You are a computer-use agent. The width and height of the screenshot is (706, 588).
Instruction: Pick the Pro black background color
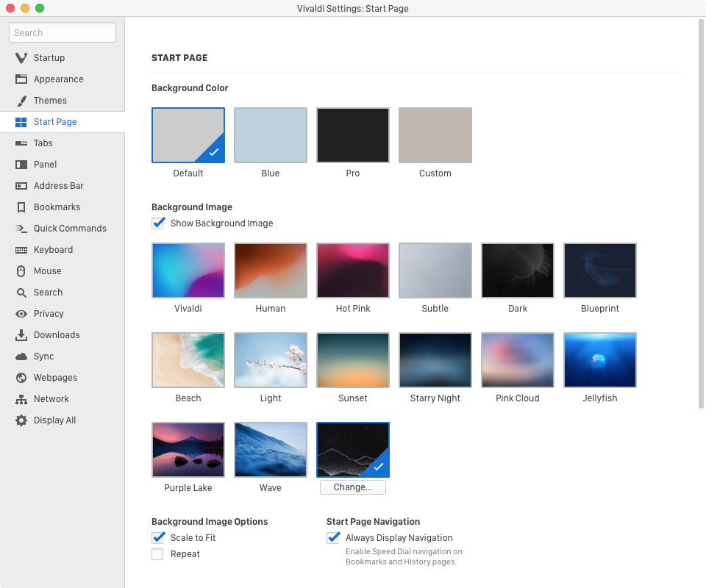pos(353,135)
